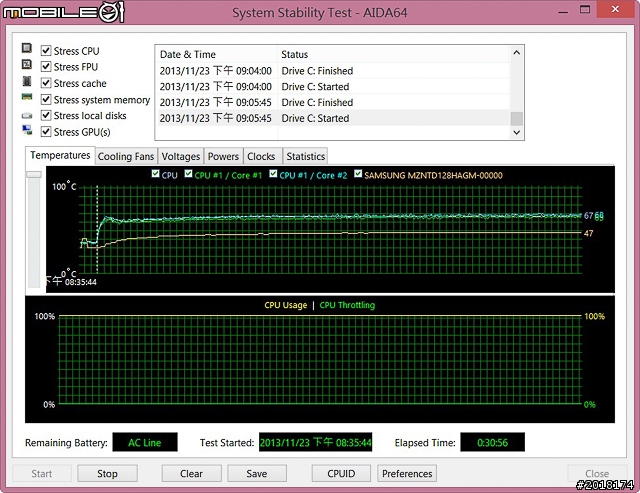This screenshot has width=640, height=493.
Task: Hide the SAMSUNG MZNTD128HAGM temperature line
Action: tap(358, 173)
